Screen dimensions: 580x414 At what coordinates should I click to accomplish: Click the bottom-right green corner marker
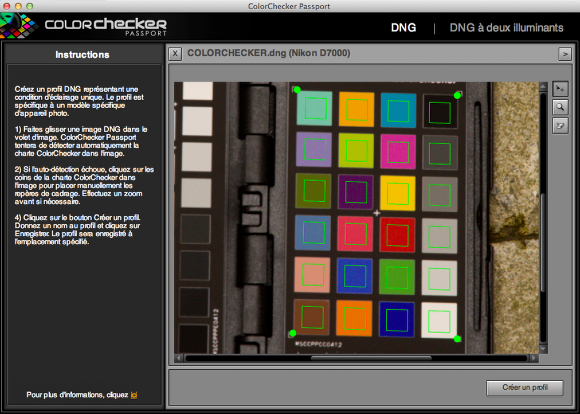pos(457,339)
